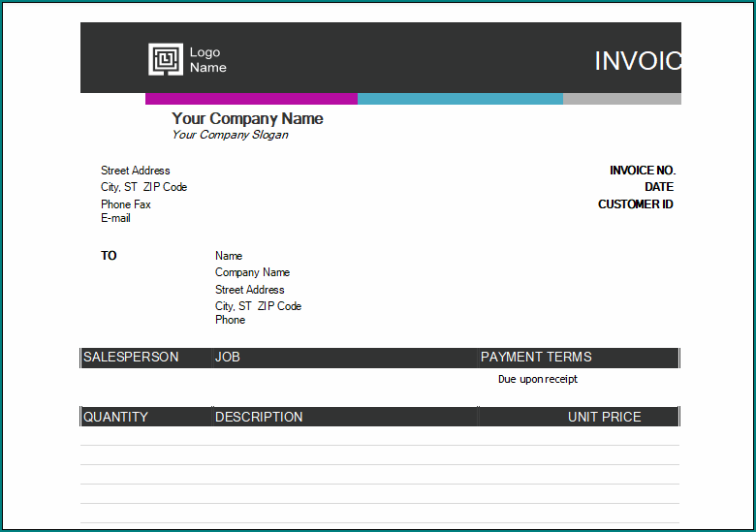
Task: Click 'Your Company Slogan' italic text
Action: (x=230, y=135)
